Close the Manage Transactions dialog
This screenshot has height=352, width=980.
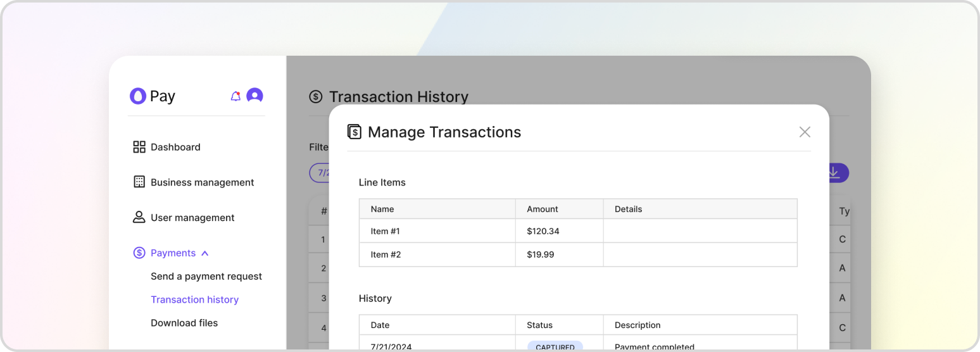[805, 132]
